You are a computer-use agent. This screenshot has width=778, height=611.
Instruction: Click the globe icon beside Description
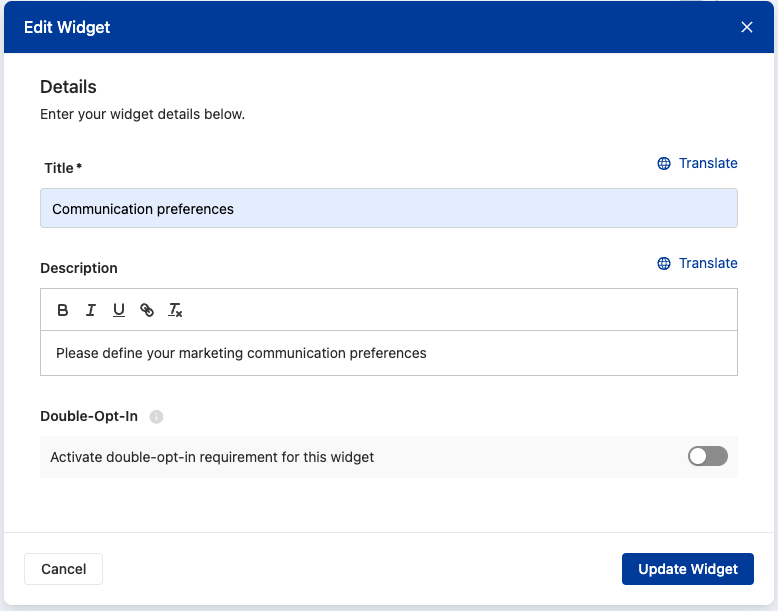[664, 264]
